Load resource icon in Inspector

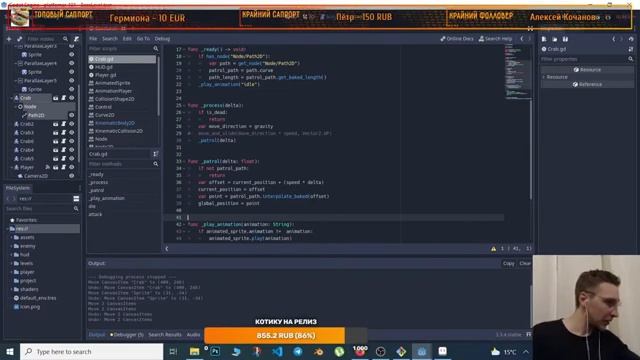tap(555, 39)
